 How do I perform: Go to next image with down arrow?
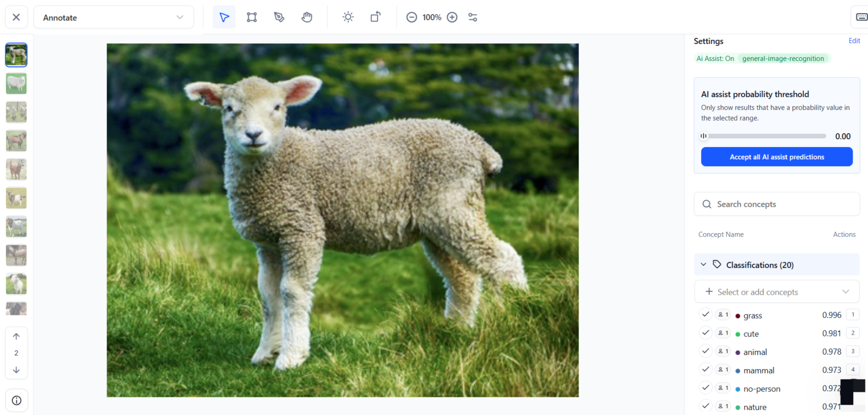tap(16, 370)
